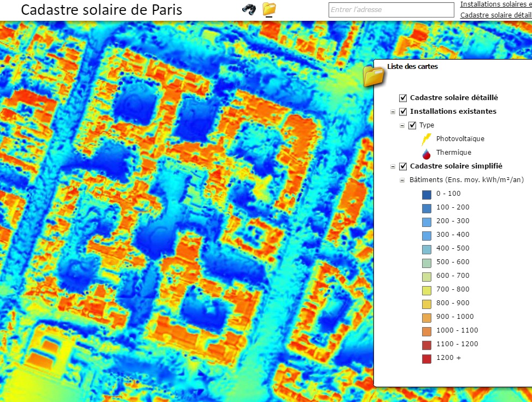Click the large folder icon beside Liste des cartes

pyautogui.click(x=374, y=75)
